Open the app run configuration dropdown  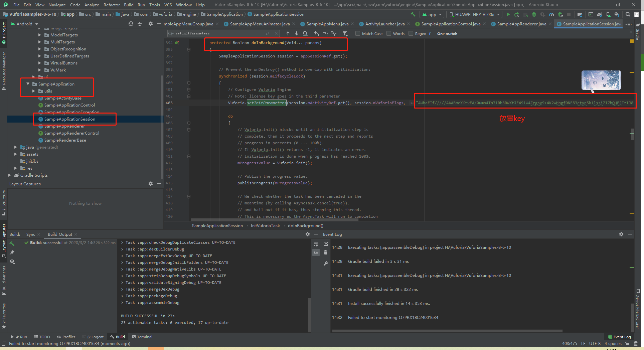[432, 14]
